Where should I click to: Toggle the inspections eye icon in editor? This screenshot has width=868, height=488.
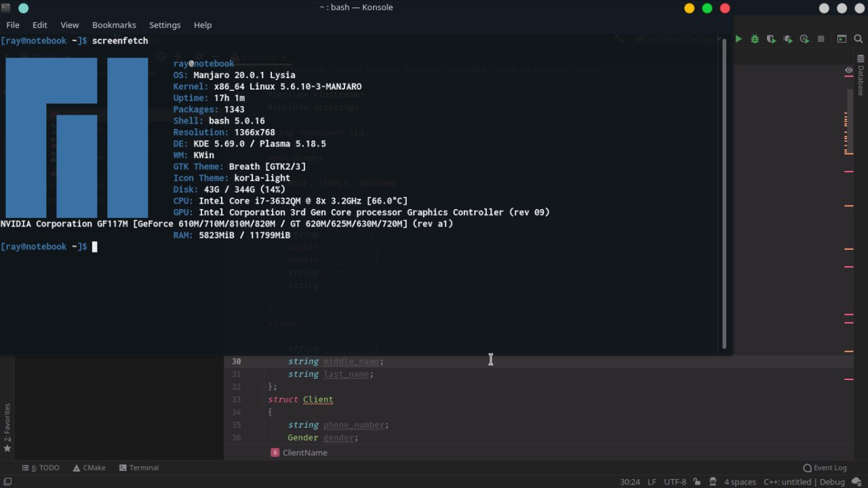(x=848, y=71)
